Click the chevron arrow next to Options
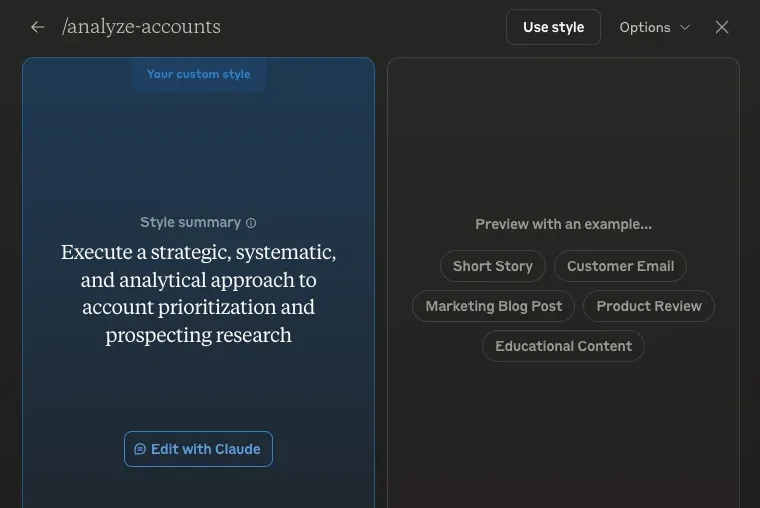The width and height of the screenshot is (760, 508). point(685,27)
